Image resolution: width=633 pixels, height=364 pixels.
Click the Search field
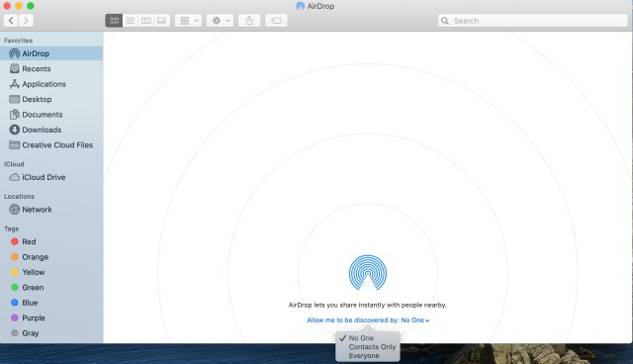532,21
